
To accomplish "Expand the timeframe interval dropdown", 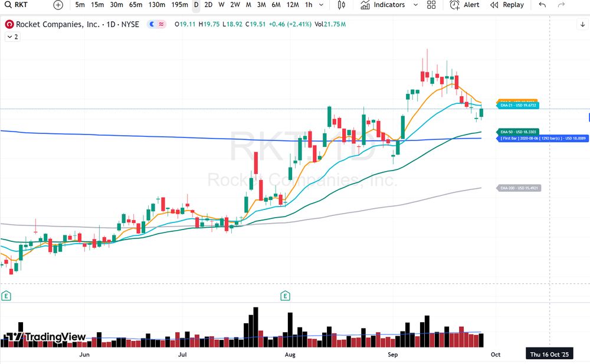I will (321, 5).
